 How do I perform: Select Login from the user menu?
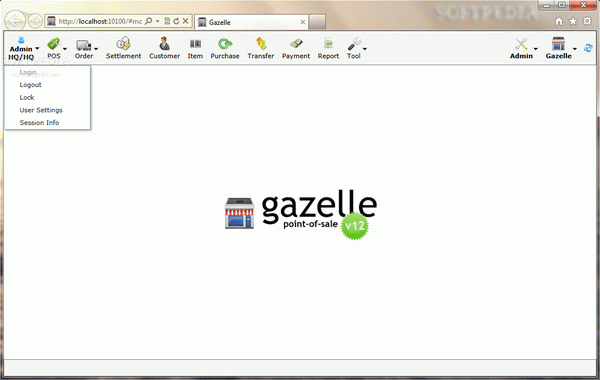click(47, 72)
